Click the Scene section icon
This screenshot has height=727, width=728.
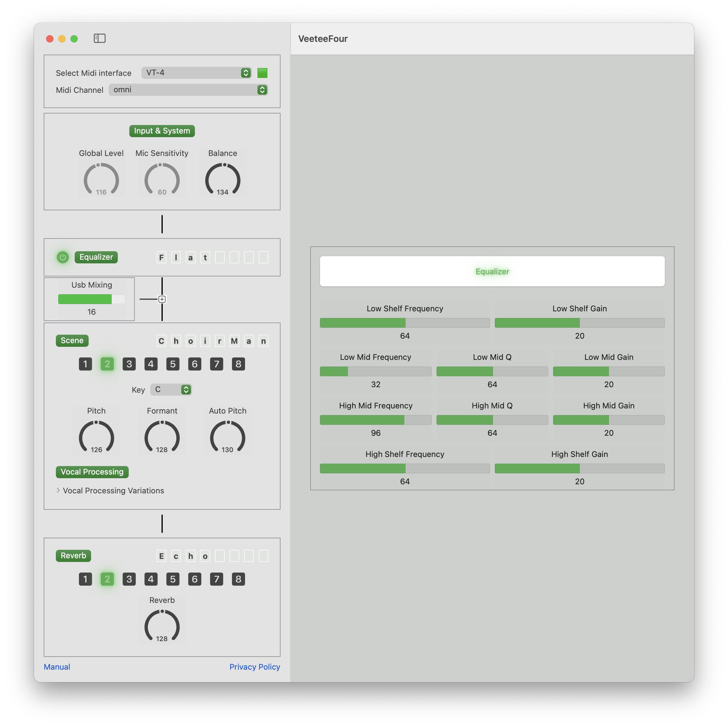click(72, 340)
